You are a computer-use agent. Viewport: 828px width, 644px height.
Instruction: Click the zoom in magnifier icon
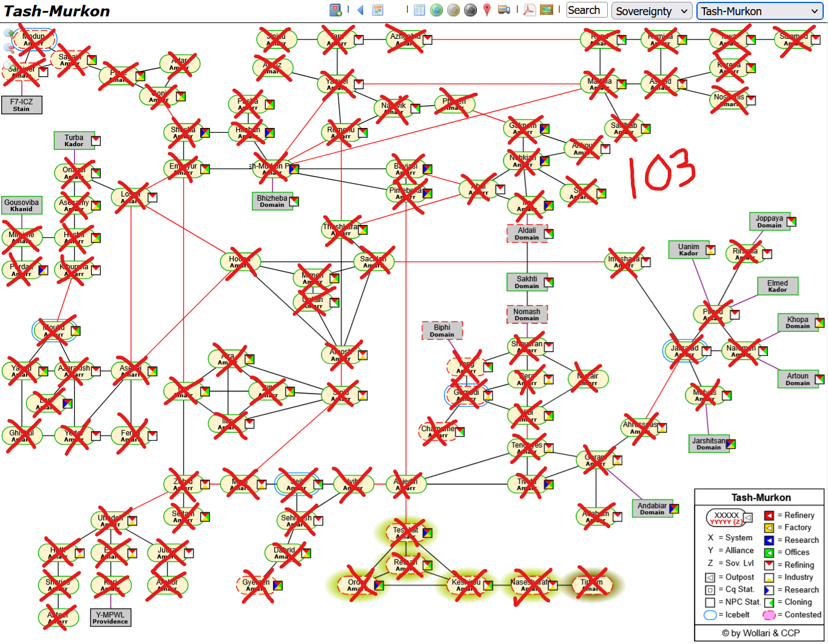[9, 33]
